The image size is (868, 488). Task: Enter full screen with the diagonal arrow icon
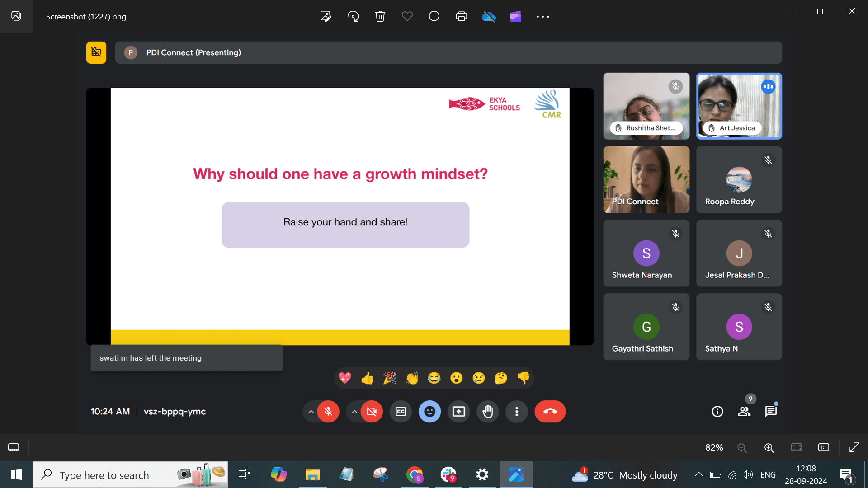point(854,447)
